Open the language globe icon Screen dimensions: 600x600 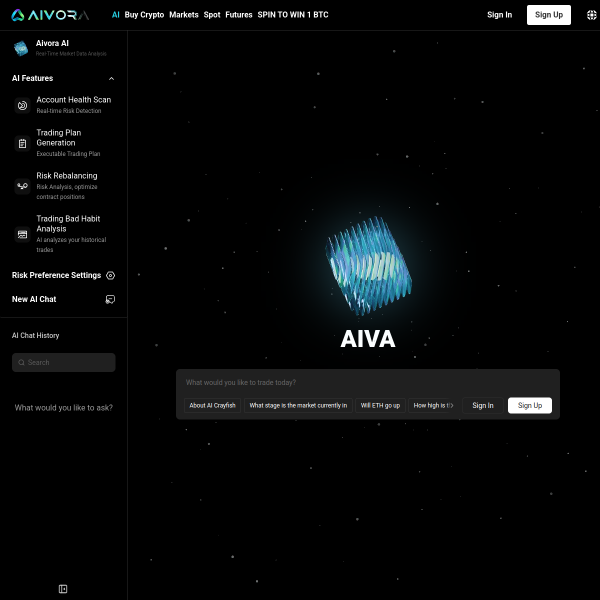click(x=592, y=15)
